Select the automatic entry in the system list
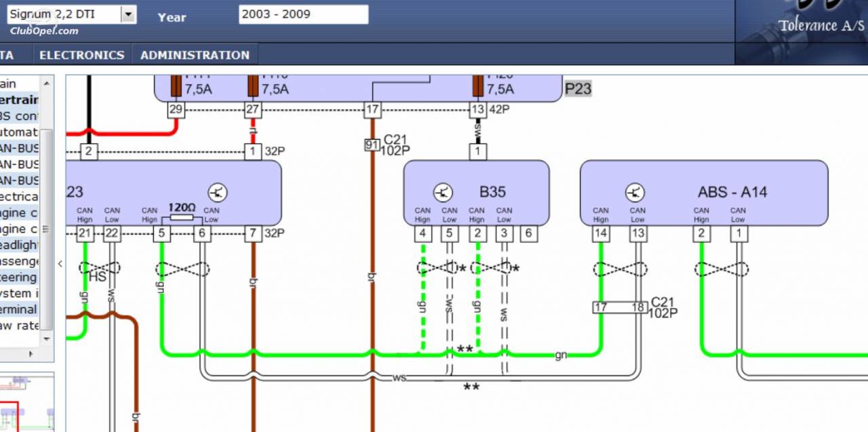The height and width of the screenshot is (432, 868). point(20,132)
